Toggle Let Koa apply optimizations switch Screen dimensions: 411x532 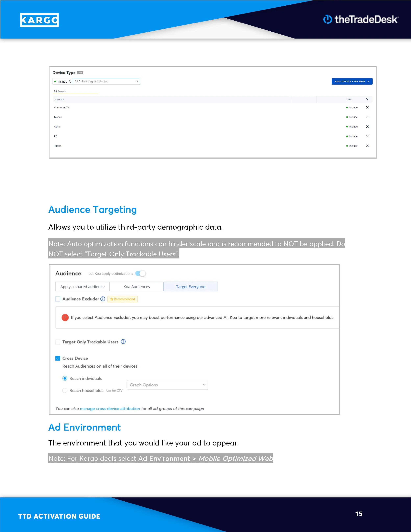[141, 273]
